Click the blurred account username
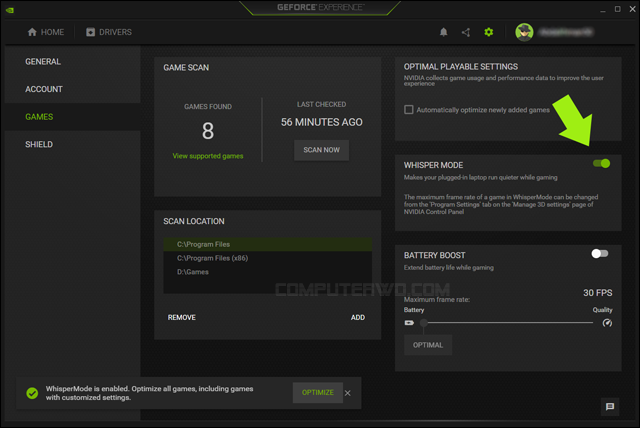The image size is (640, 428). point(565,32)
